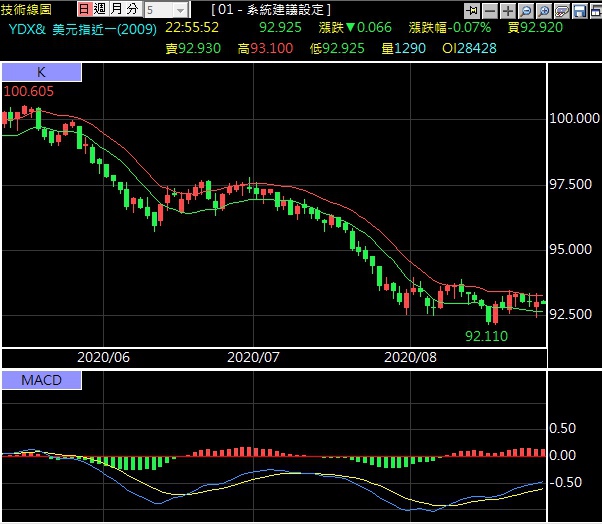Click the window layout icon at far right
The image size is (602, 524).
595,11
